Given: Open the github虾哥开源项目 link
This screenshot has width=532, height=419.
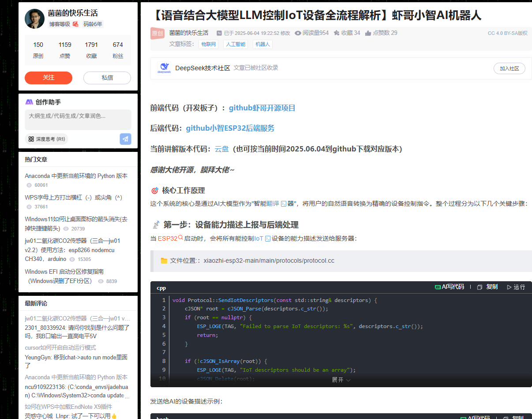Looking at the screenshot, I should (262, 108).
